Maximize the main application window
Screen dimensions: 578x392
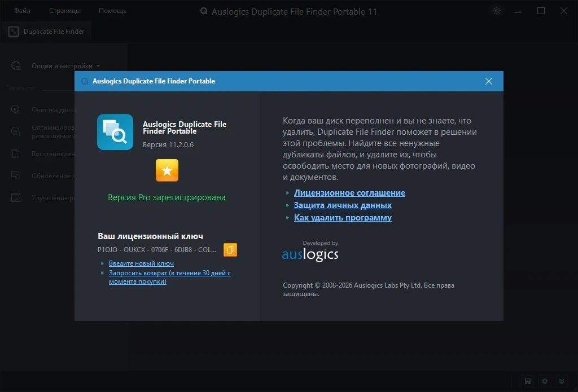(x=541, y=11)
